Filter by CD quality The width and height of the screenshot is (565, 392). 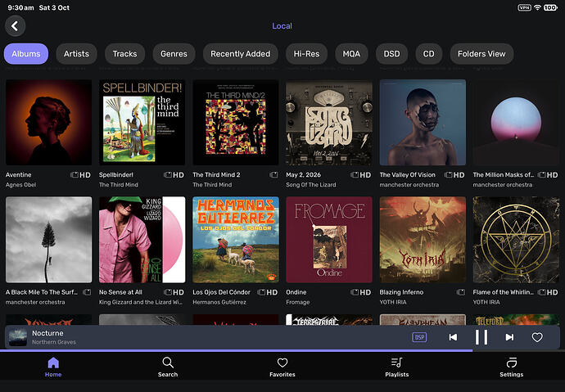428,54
